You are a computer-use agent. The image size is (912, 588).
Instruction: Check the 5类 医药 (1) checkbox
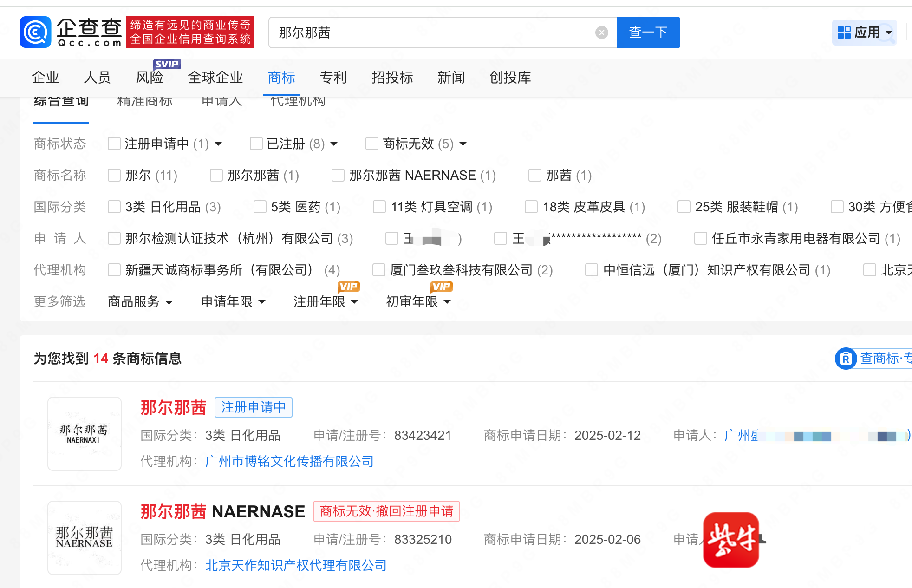(x=260, y=207)
